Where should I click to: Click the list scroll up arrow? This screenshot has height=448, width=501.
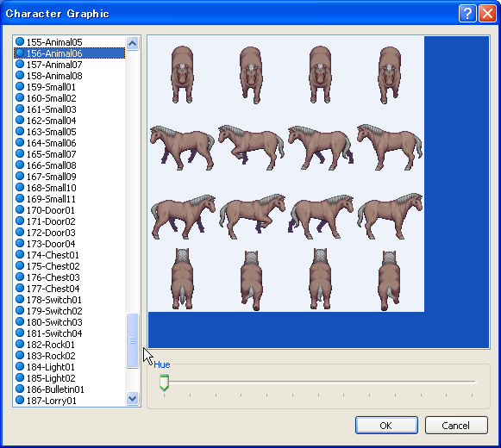pos(132,43)
